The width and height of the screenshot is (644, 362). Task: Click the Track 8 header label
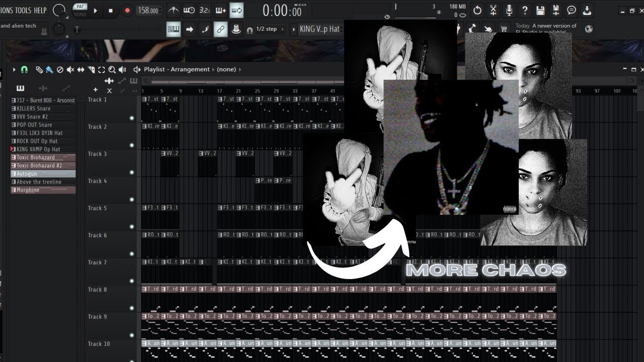point(98,290)
